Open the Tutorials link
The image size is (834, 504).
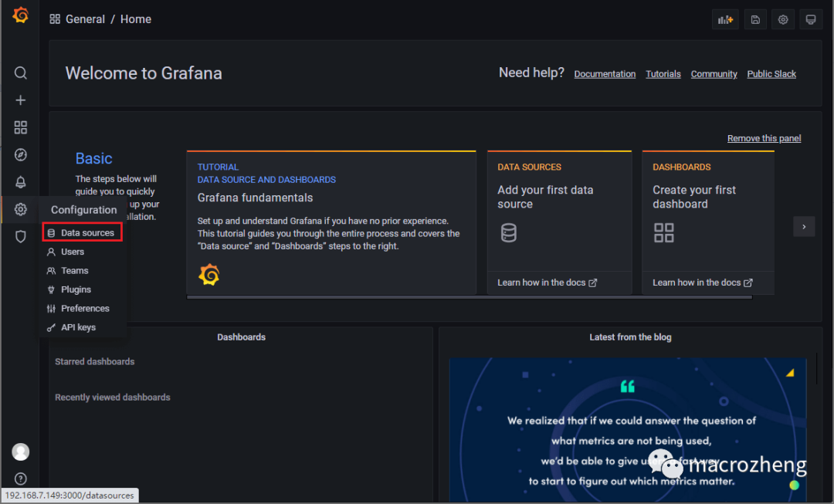coord(663,74)
